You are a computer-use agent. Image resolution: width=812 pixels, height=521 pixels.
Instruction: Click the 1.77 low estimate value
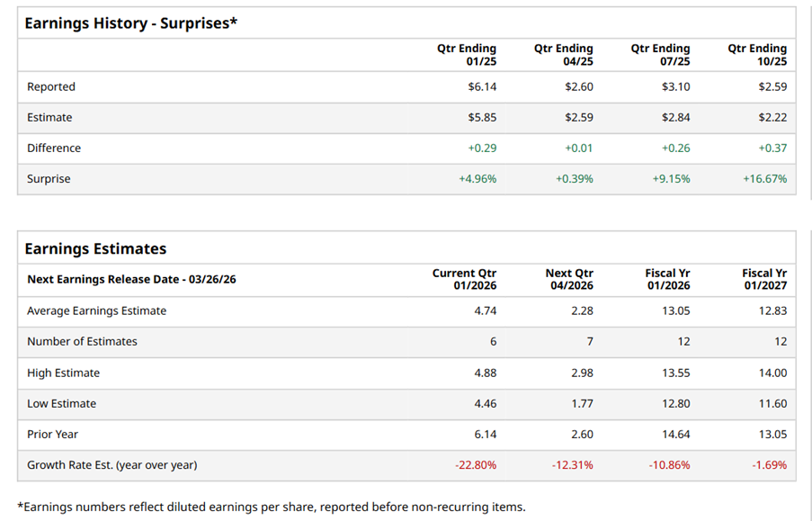click(x=582, y=404)
